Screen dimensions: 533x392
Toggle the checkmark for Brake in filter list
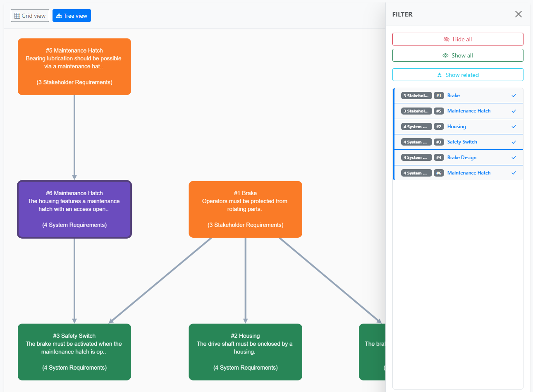[x=514, y=96]
